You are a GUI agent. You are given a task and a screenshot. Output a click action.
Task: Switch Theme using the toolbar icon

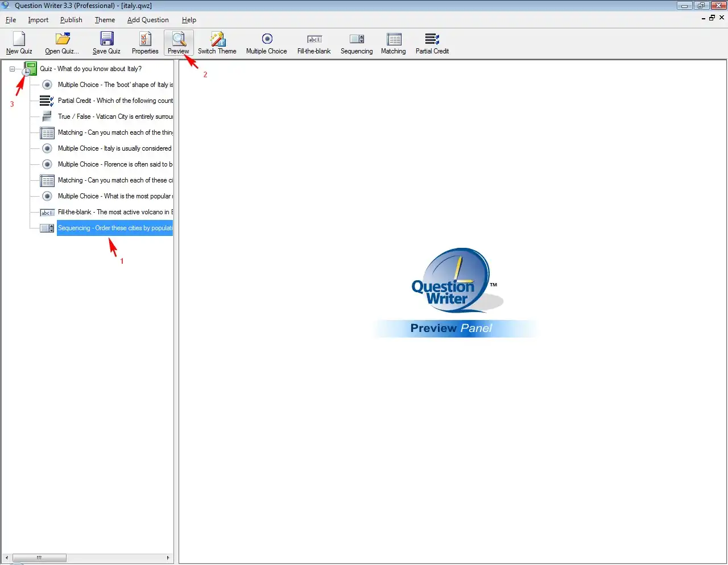(217, 39)
